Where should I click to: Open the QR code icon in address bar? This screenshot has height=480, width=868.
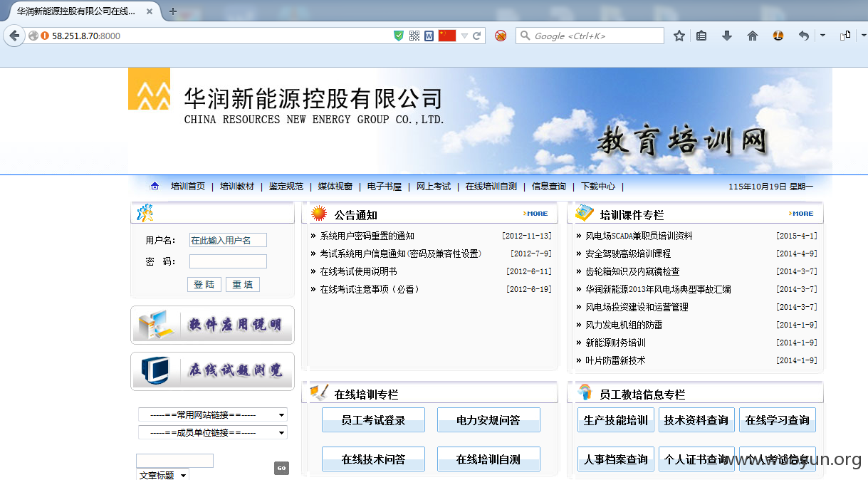point(414,36)
